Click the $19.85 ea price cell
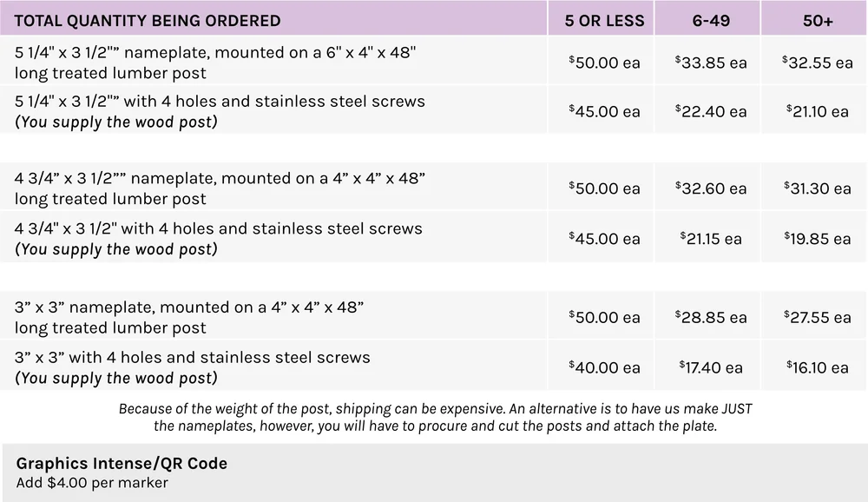Image resolution: width=868 pixels, height=502 pixels. pyautogui.click(x=817, y=238)
